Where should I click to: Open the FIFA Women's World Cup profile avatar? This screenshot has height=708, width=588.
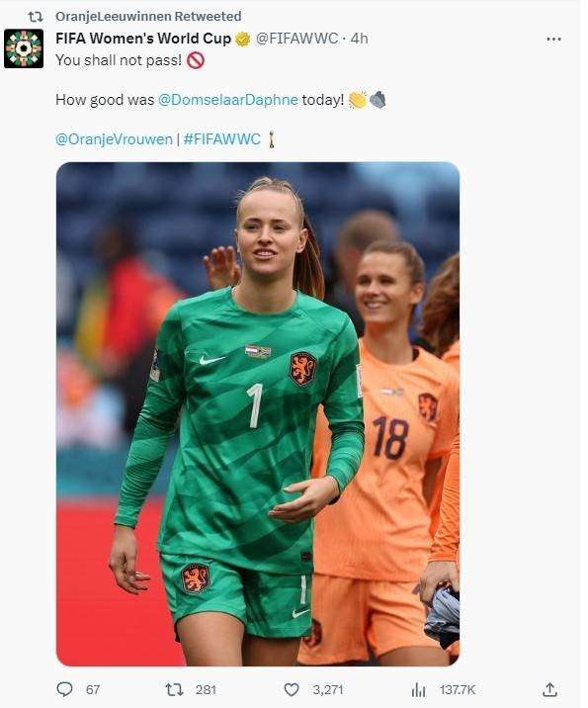coord(24,48)
